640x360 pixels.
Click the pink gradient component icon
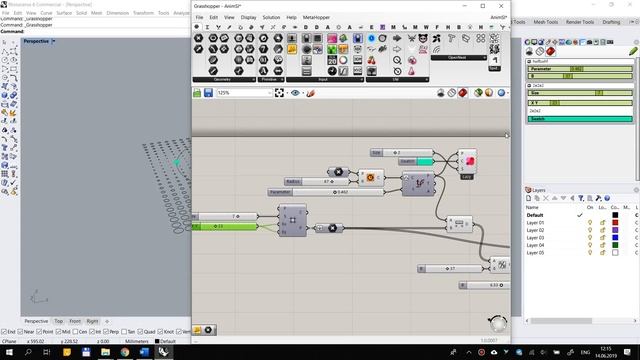(x=332, y=38)
